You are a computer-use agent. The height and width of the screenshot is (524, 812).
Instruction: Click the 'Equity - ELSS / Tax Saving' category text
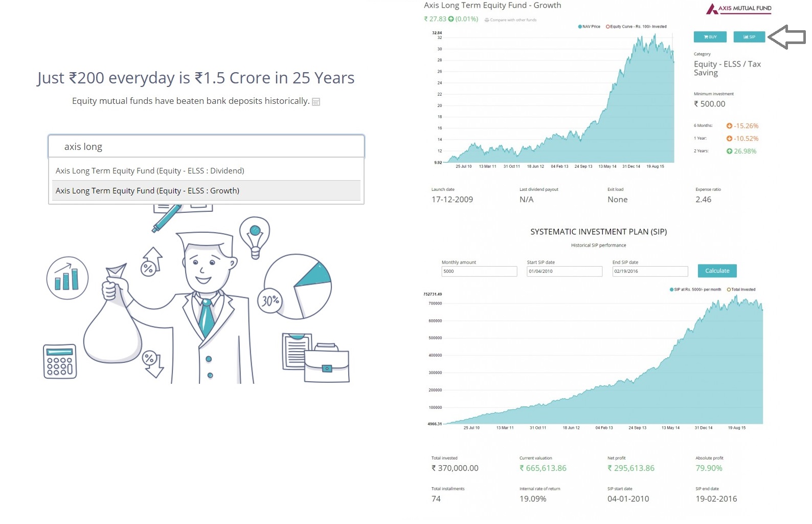(727, 68)
